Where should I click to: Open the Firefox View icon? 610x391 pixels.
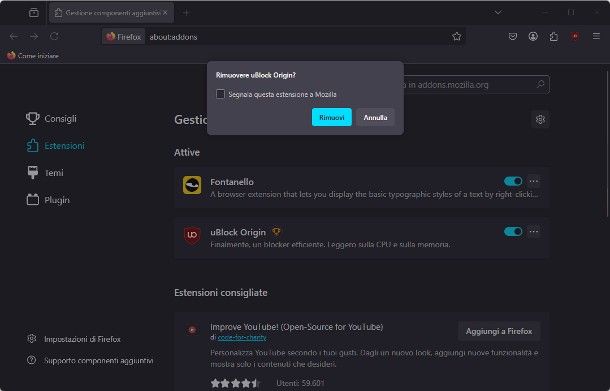click(x=34, y=13)
